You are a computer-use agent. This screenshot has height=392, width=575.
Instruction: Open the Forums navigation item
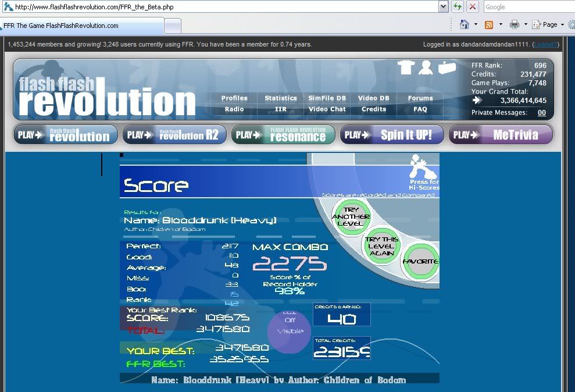(420, 98)
